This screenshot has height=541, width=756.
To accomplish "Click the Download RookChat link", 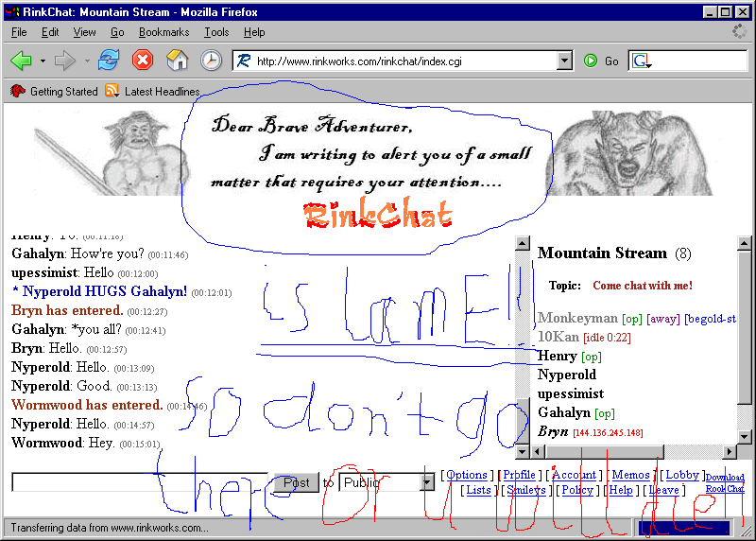I will (725, 483).
